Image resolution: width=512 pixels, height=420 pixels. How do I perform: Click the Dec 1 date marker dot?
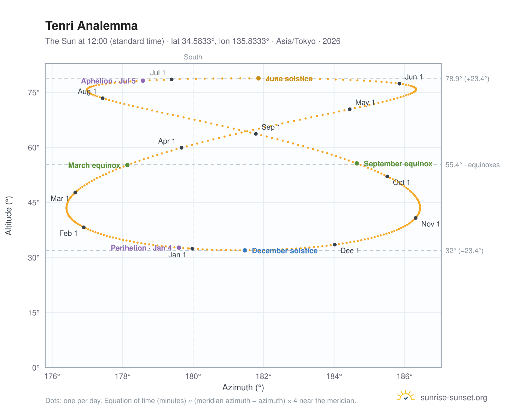[335, 245]
